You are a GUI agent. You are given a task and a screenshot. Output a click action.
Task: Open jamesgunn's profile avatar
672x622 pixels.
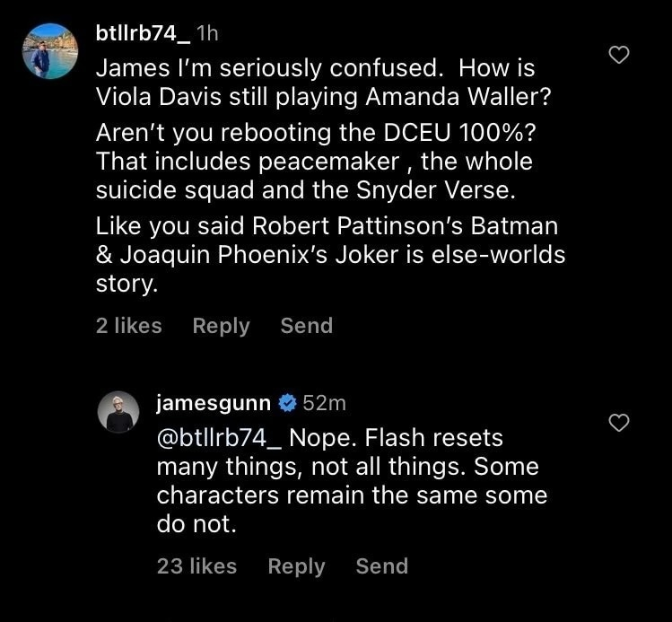(x=119, y=412)
